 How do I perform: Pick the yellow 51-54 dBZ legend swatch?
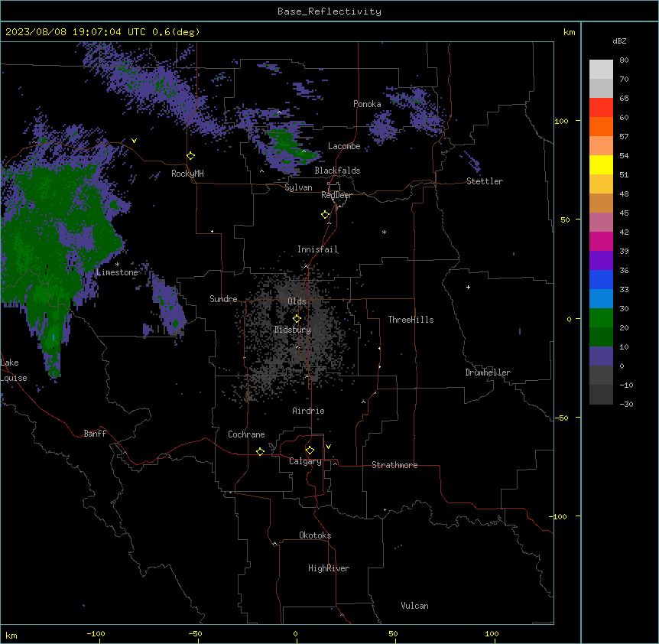tap(601, 164)
